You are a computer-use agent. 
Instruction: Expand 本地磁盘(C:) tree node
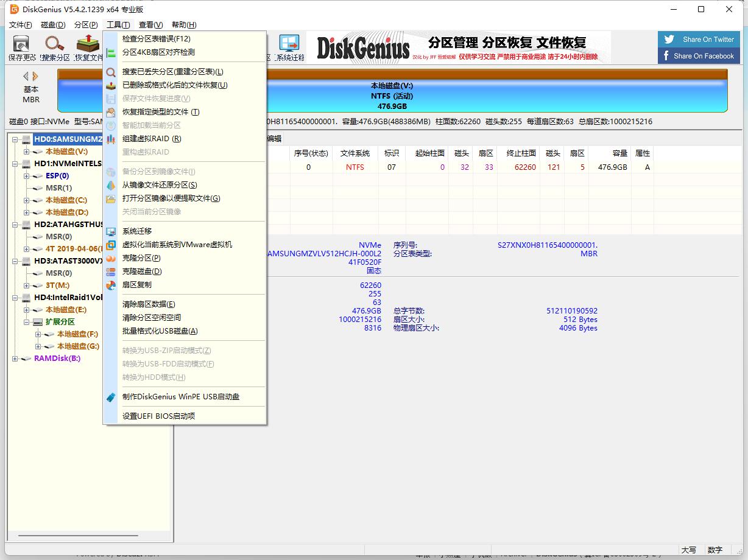tap(27, 200)
